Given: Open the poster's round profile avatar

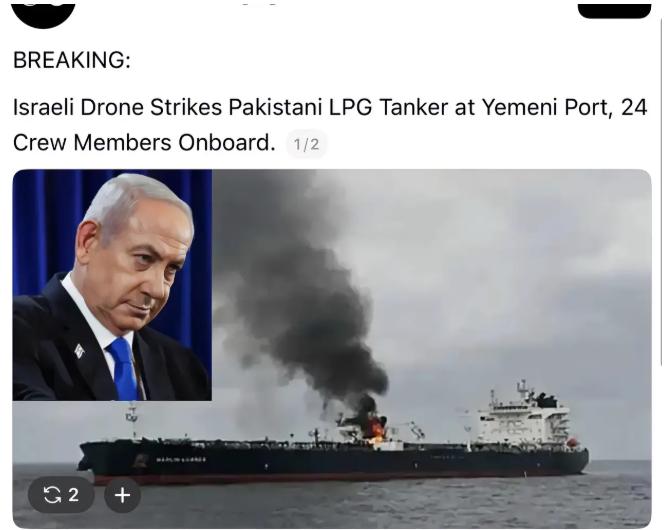Looking at the screenshot, I should [x=43, y=14].
